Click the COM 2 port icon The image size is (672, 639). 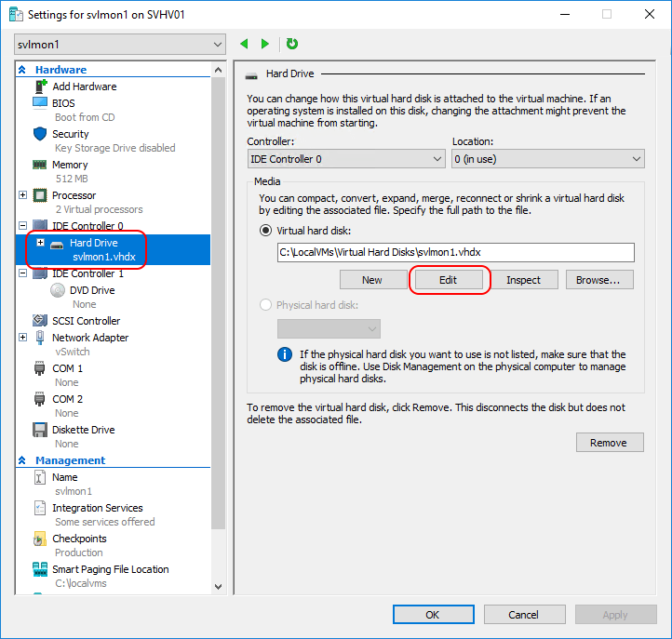[39, 399]
